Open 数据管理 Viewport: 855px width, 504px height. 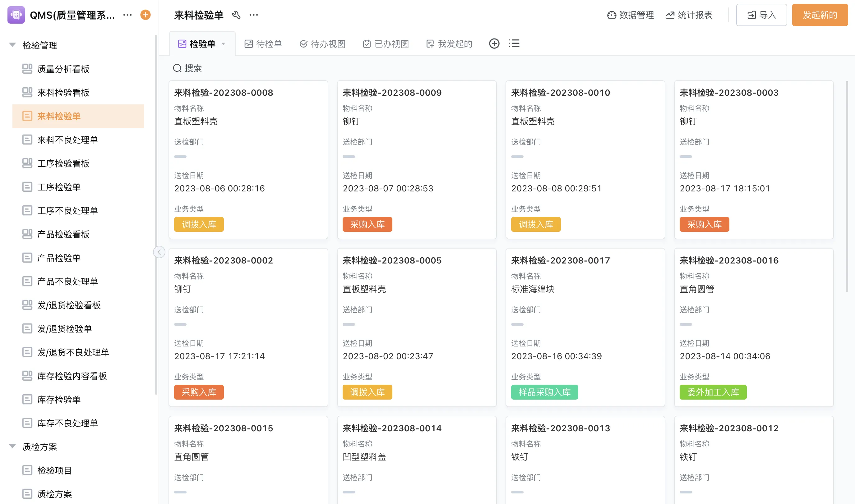[x=631, y=15]
